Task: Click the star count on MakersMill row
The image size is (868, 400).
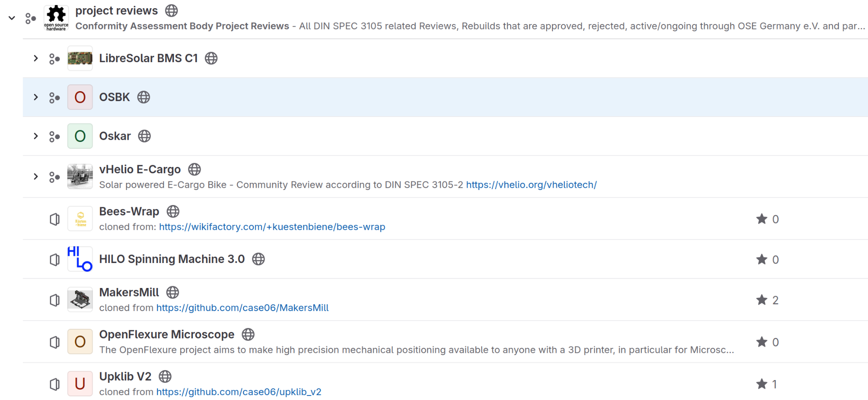Action: (768, 300)
